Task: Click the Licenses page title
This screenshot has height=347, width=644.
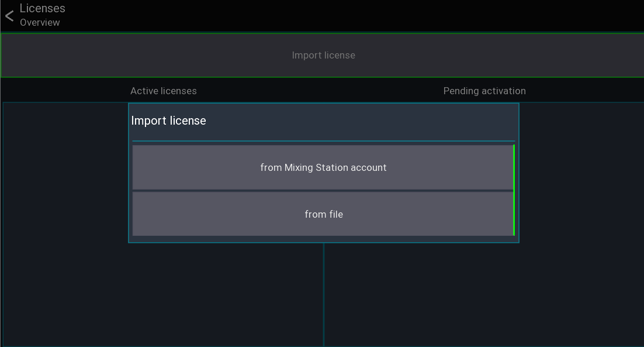Action: click(42, 8)
